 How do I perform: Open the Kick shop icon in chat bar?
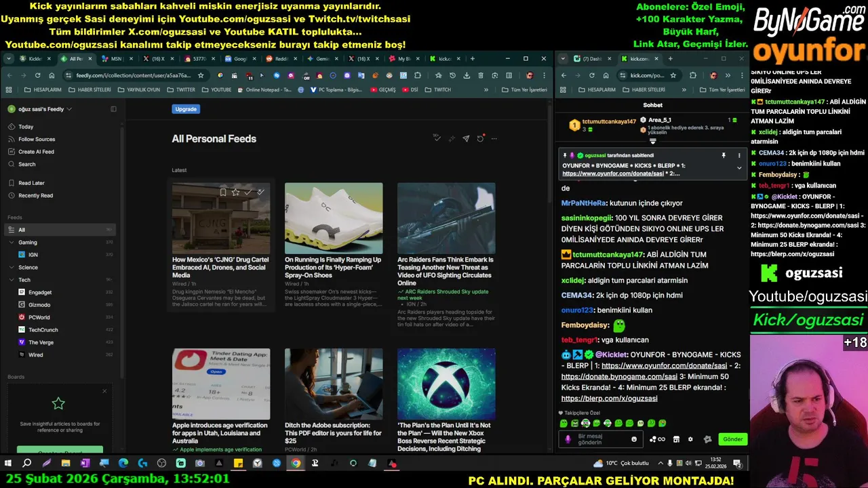(676, 439)
